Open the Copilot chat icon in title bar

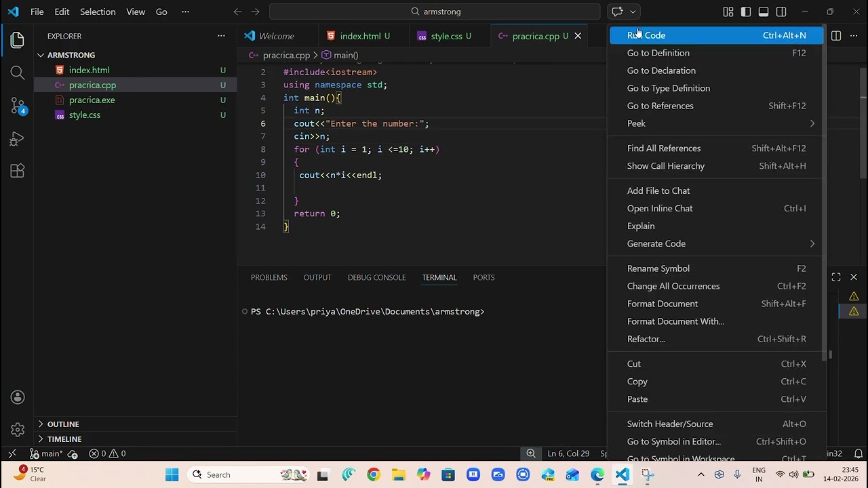[617, 12]
